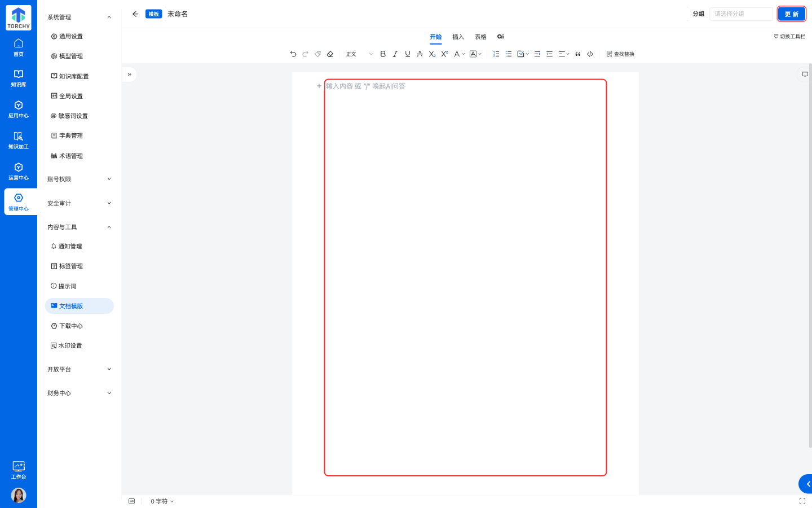The width and height of the screenshot is (812, 508).
Task: Open 水印设置 in the sidebar menu
Action: coord(70,345)
